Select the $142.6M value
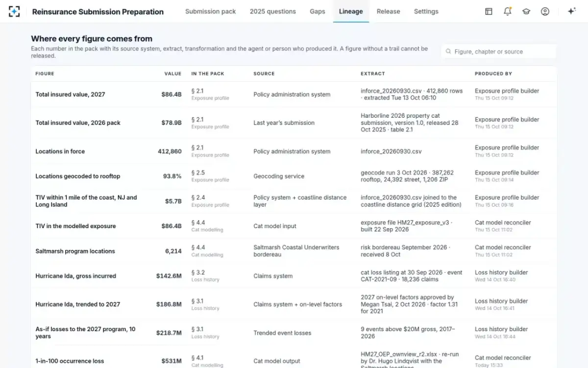Viewport: 588px width, 368px height. 169,276
